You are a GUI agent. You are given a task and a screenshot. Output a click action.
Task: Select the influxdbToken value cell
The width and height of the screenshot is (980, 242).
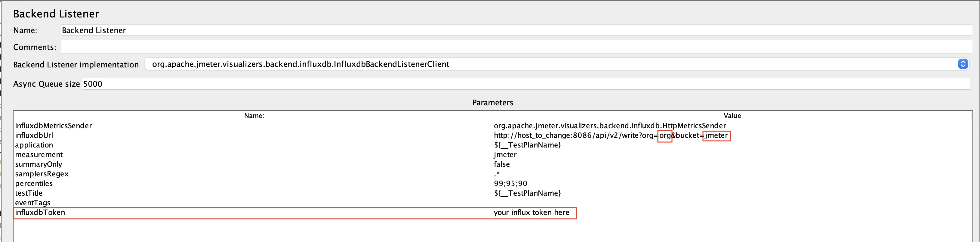tap(532, 213)
